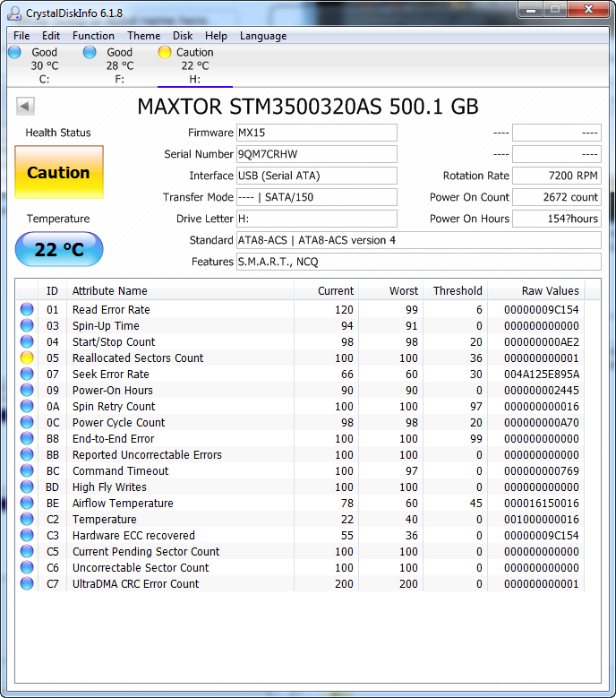Click the Power On Hours value field
Screen dimensions: 616x698
(557, 219)
